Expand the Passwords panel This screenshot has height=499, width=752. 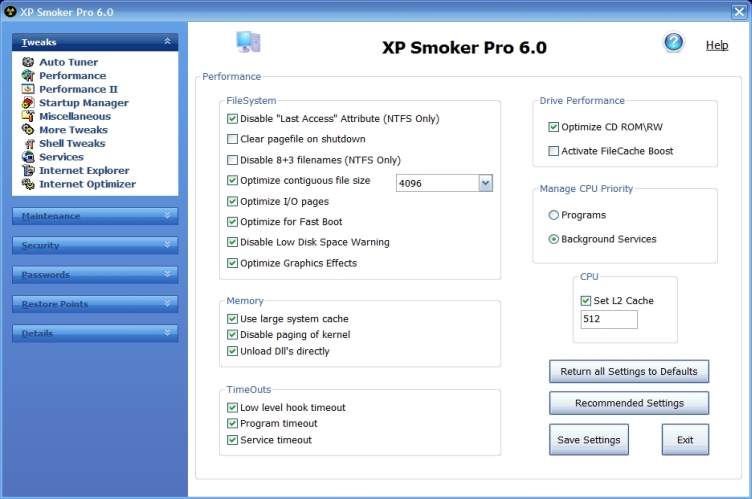[95, 274]
